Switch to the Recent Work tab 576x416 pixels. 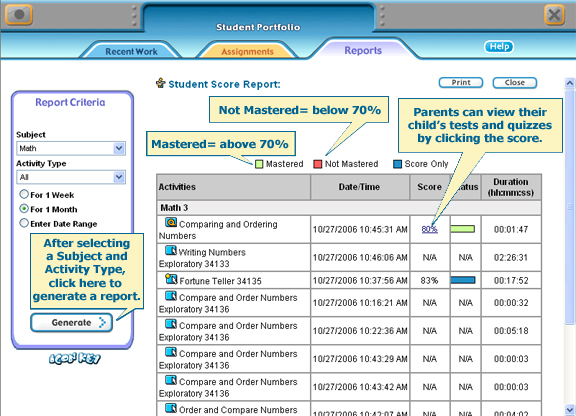click(x=131, y=51)
